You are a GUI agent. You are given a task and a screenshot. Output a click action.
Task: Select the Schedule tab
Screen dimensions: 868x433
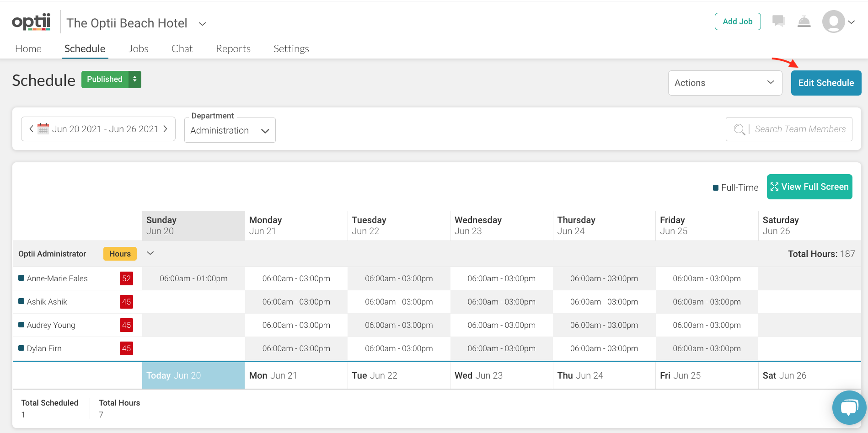tap(85, 48)
